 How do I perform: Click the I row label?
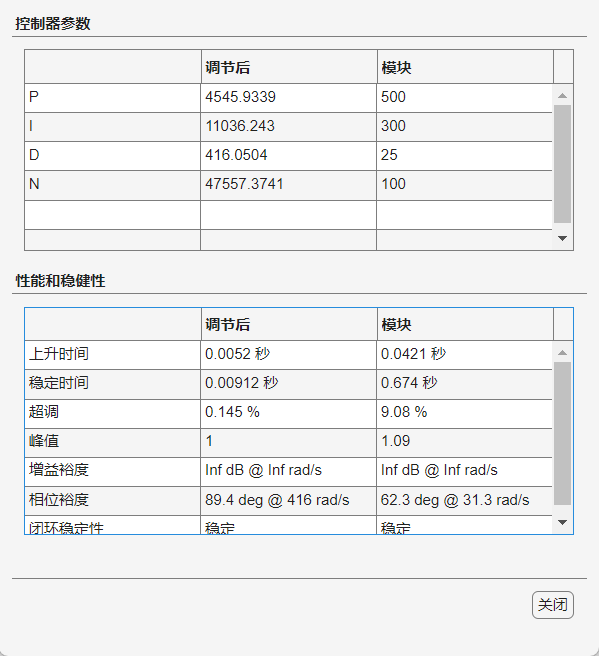pyautogui.click(x=31, y=126)
